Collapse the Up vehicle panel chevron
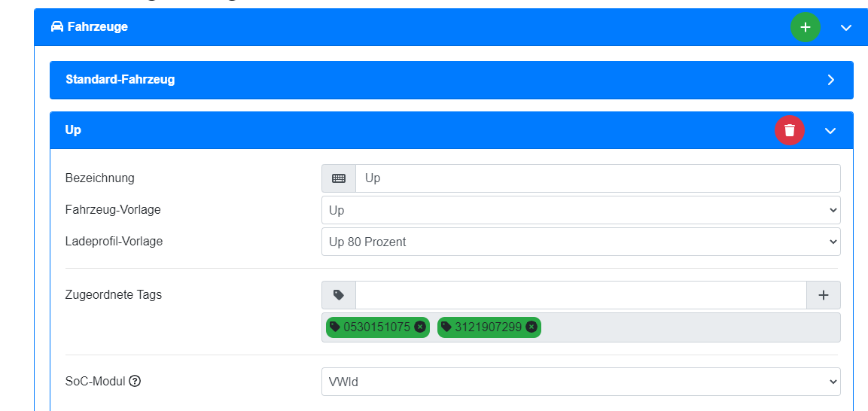Screen dimensions: 868x411 pyautogui.click(x=830, y=130)
